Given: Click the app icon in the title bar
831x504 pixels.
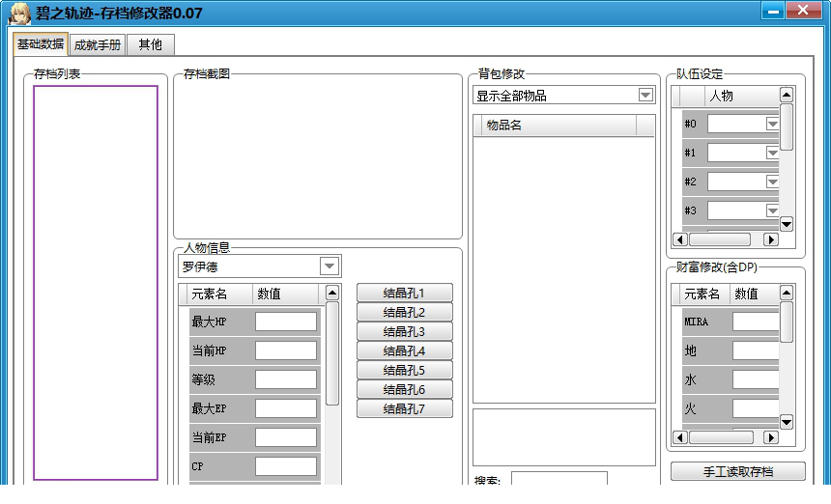Looking at the screenshot, I should coord(19,14).
